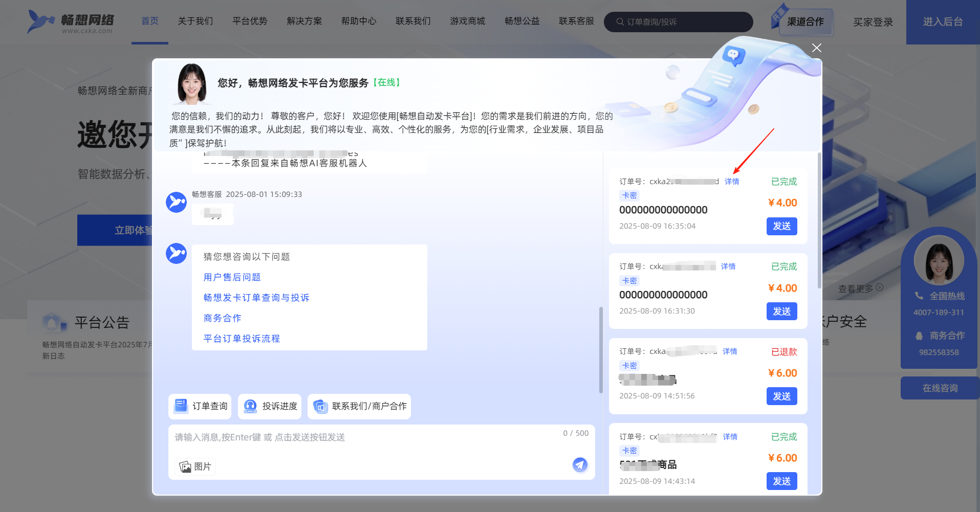The width and height of the screenshot is (980, 512).
Task: Click the 卡密 tag on the 16:31:30 order
Action: coord(629,281)
